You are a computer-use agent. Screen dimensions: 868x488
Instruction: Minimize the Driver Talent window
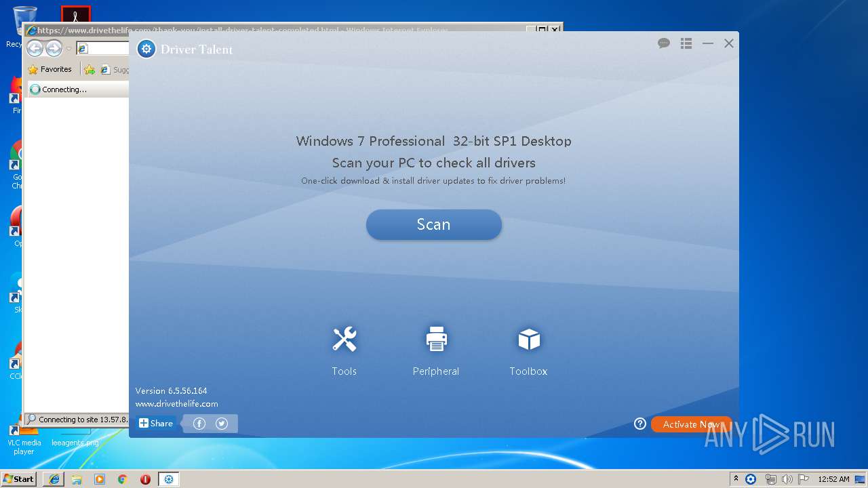(x=708, y=43)
